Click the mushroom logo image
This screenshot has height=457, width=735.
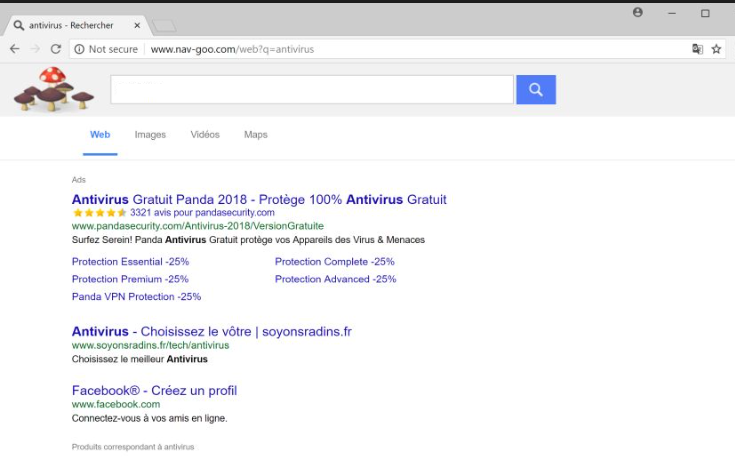coord(52,89)
